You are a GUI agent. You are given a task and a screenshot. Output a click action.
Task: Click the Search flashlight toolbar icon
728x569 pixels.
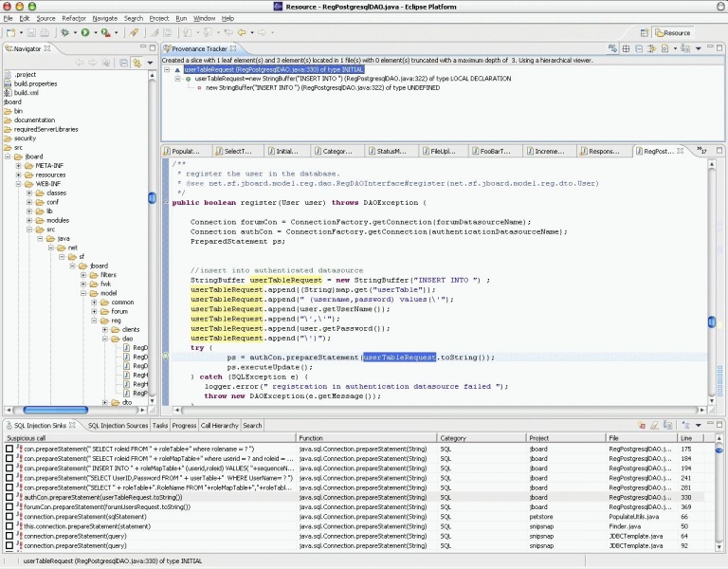134,32
